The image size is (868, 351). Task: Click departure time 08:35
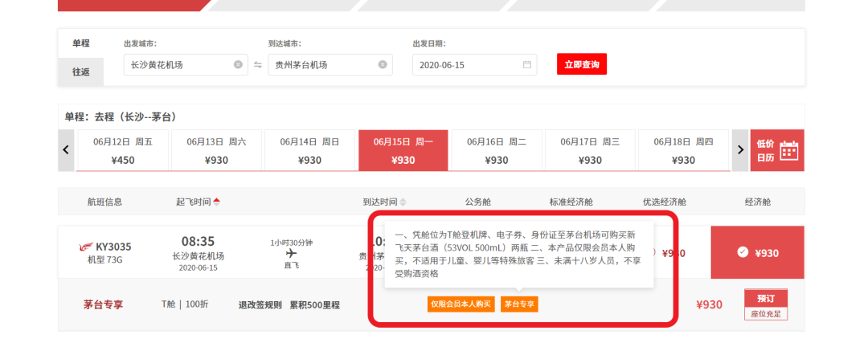click(198, 242)
